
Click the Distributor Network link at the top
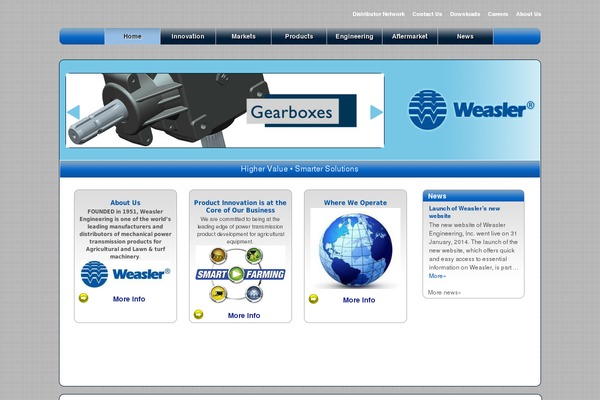tap(378, 14)
